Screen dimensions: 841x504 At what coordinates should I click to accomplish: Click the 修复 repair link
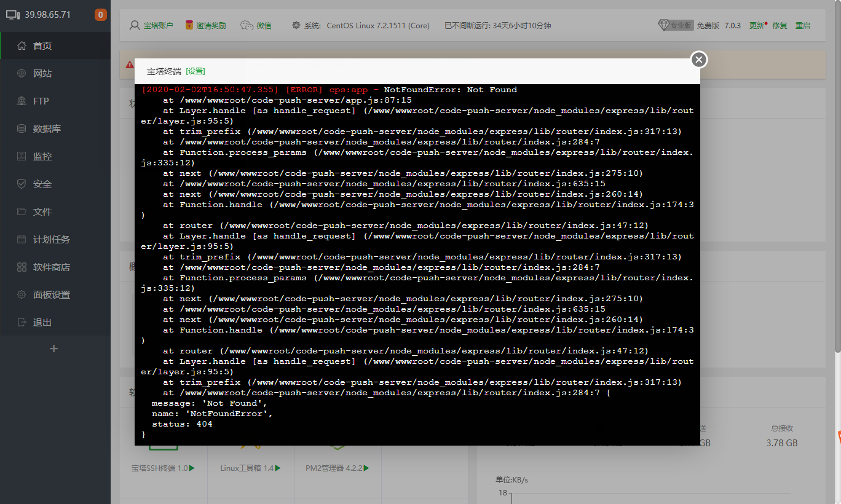(x=780, y=25)
